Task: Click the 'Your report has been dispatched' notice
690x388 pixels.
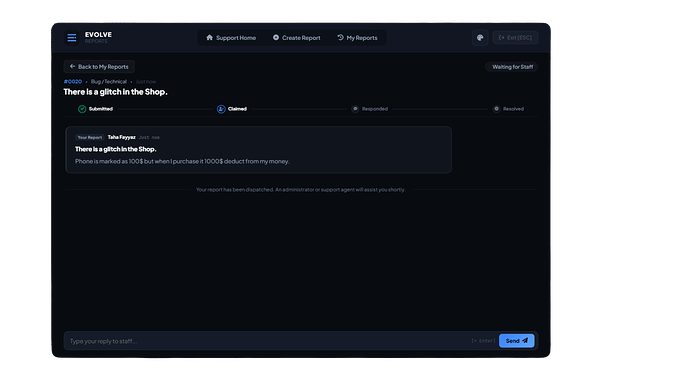Action: pos(301,190)
